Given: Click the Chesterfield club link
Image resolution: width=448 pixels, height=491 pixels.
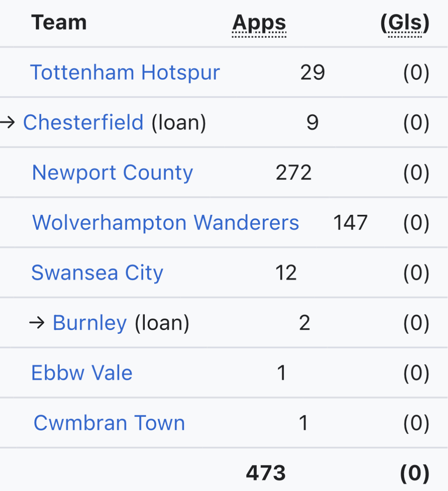Looking at the screenshot, I should (83, 123).
